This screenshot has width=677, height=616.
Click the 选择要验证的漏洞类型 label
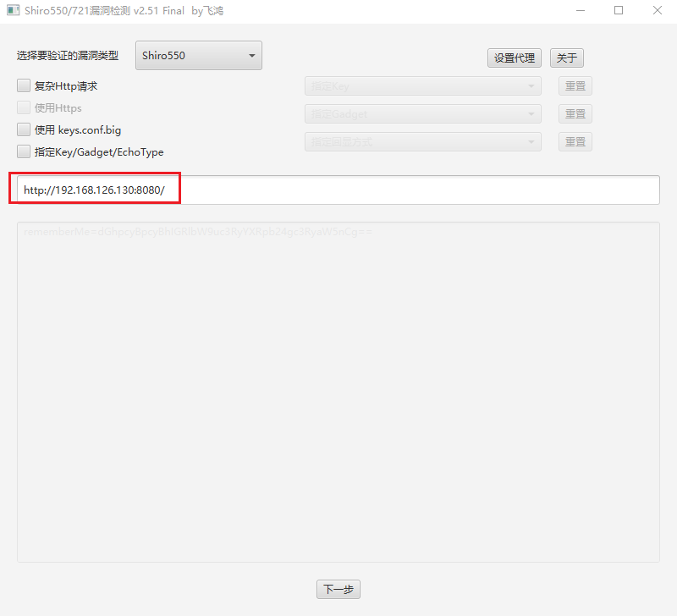68,56
